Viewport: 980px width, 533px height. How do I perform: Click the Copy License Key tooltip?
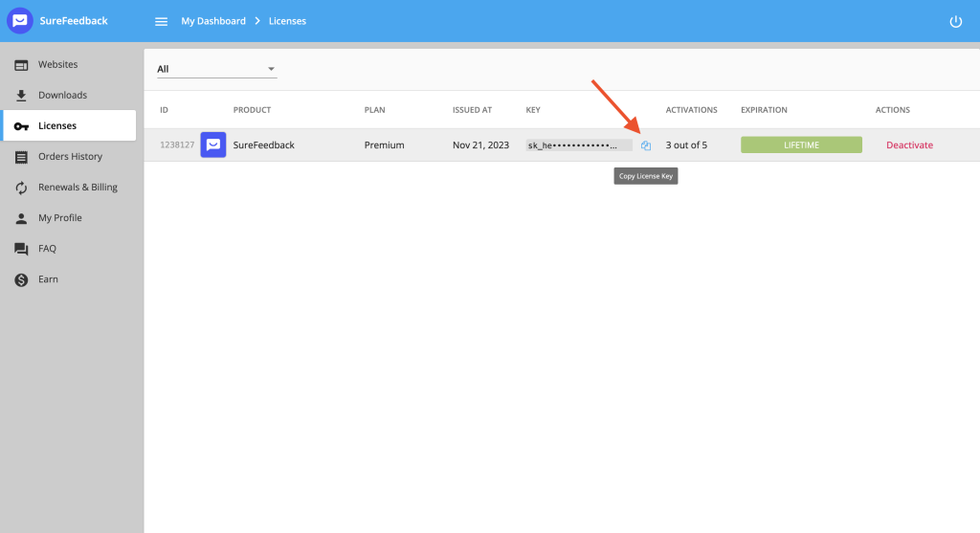tap(646, 176)
